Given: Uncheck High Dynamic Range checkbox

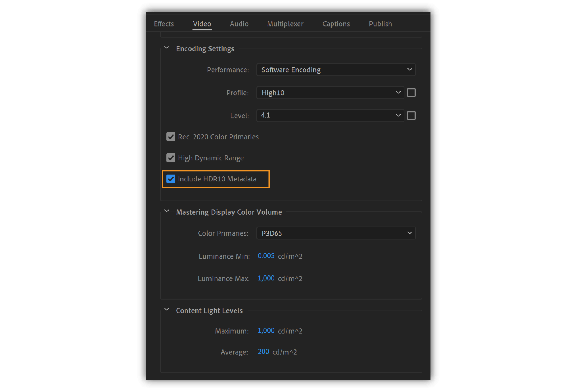Looking at the screenshot, I should point(171,158).
